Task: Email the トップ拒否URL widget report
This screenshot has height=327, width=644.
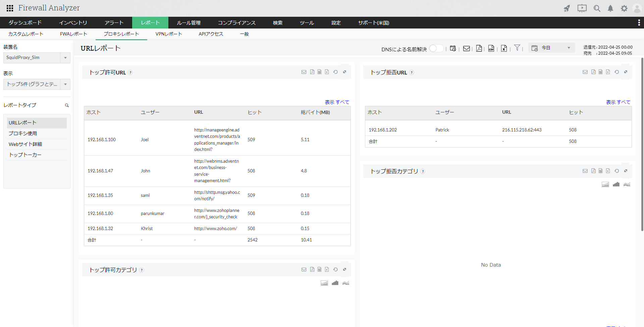Action: click(x=585, y=72)
